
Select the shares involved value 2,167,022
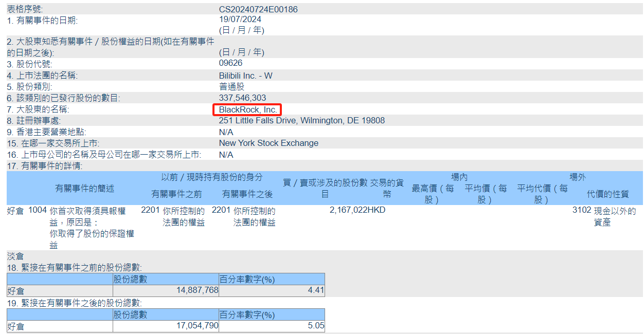[x=348, y=210]
